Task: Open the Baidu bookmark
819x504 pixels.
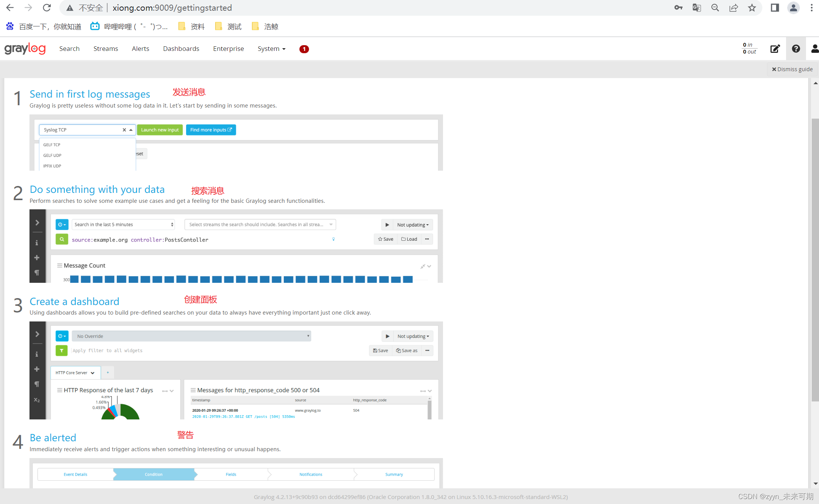Action: coord(44,26)
